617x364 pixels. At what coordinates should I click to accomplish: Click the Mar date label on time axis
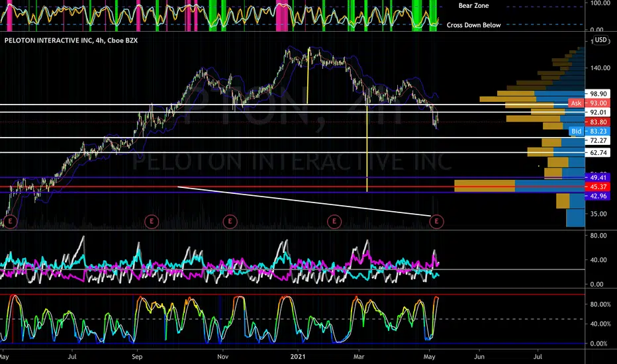[359, 357]
